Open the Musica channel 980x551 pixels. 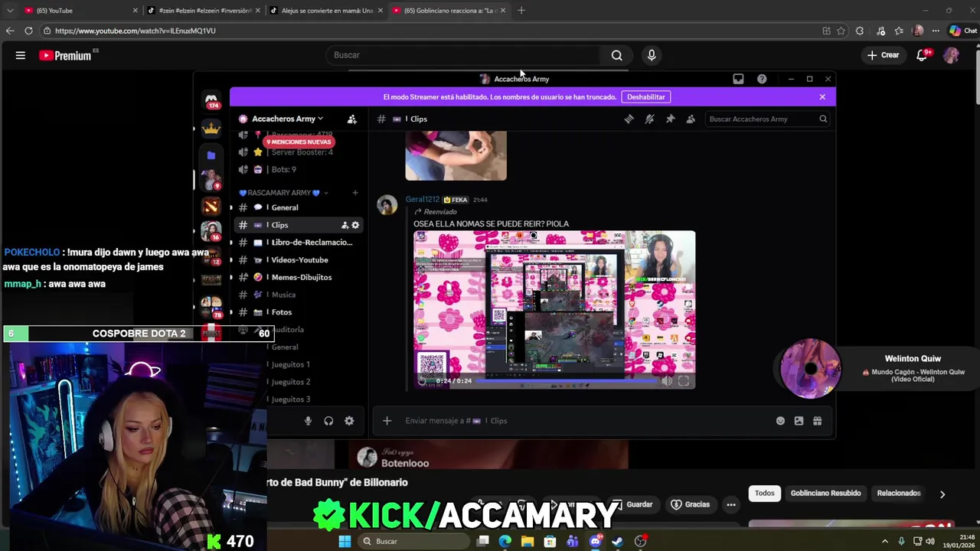(x=299, y=295)
